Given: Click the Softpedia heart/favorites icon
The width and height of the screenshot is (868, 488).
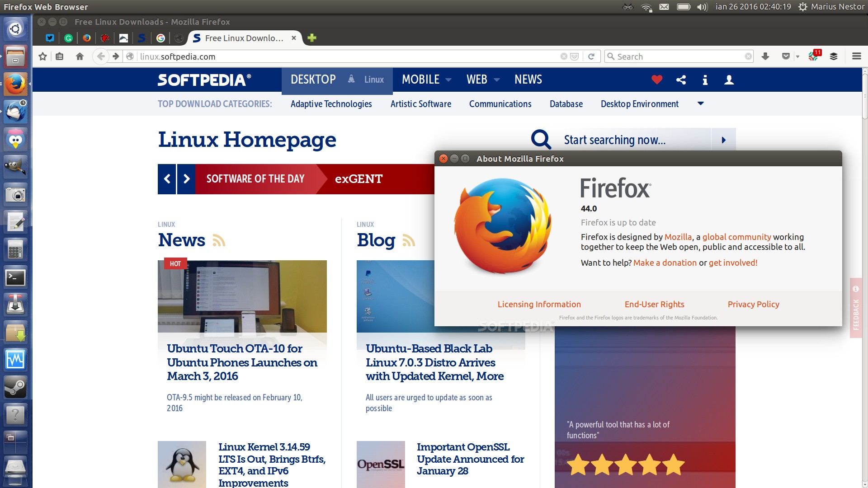Looking at the screenshot, I should (657, 79).
